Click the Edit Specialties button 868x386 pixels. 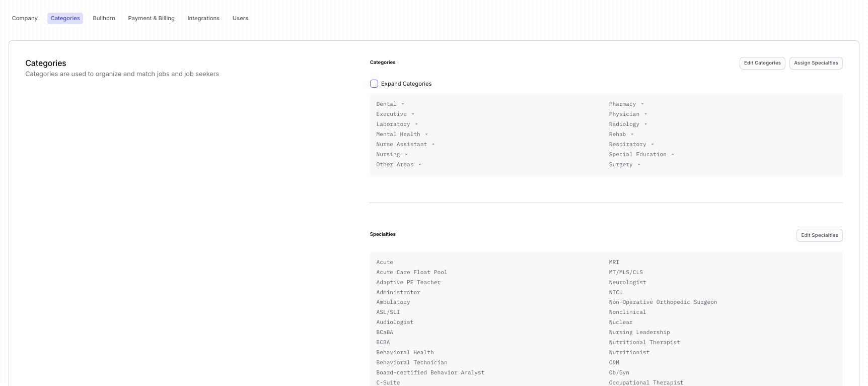pos(819,235)
